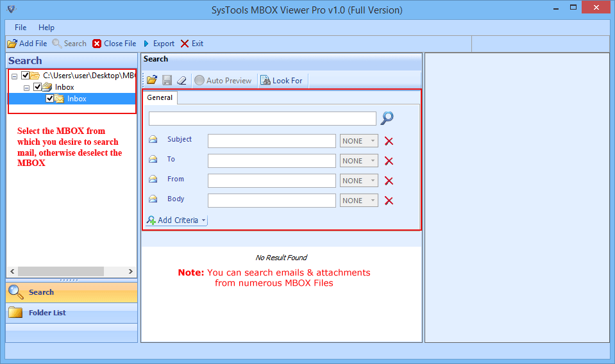Click the Search toolbar button
This screenshot has height=364, width=615.
point(69,44)
